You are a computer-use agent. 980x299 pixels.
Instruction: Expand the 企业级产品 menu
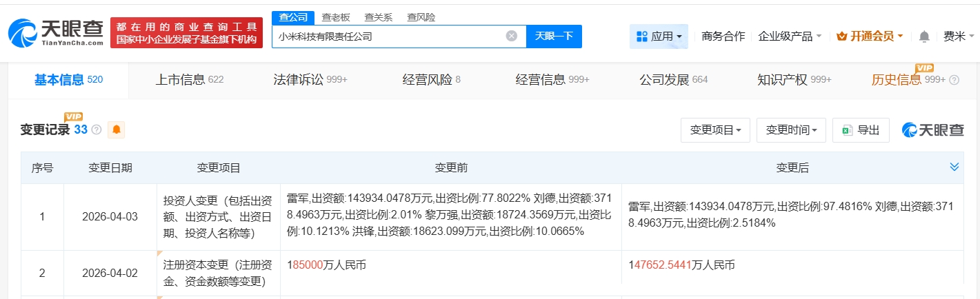pyautogui.click(x=790, y=37)
